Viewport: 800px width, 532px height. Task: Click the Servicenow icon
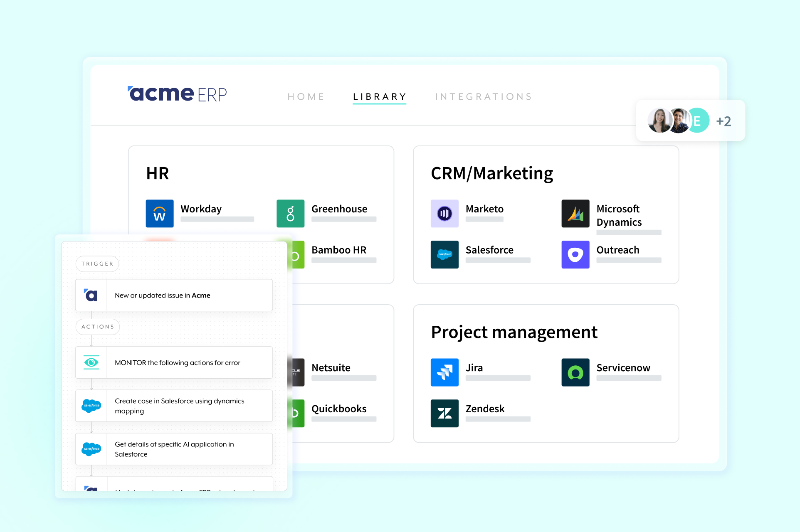[x=575, y=372]
